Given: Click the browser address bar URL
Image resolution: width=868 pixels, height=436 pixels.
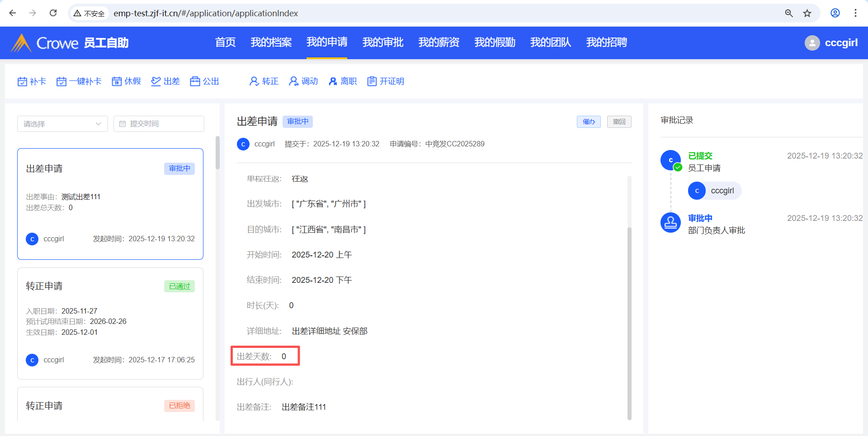Looking at the screenshot, I should coord(206,14).
